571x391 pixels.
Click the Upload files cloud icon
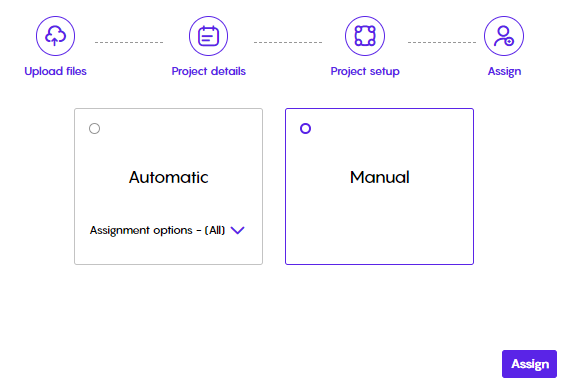point(55,36)
